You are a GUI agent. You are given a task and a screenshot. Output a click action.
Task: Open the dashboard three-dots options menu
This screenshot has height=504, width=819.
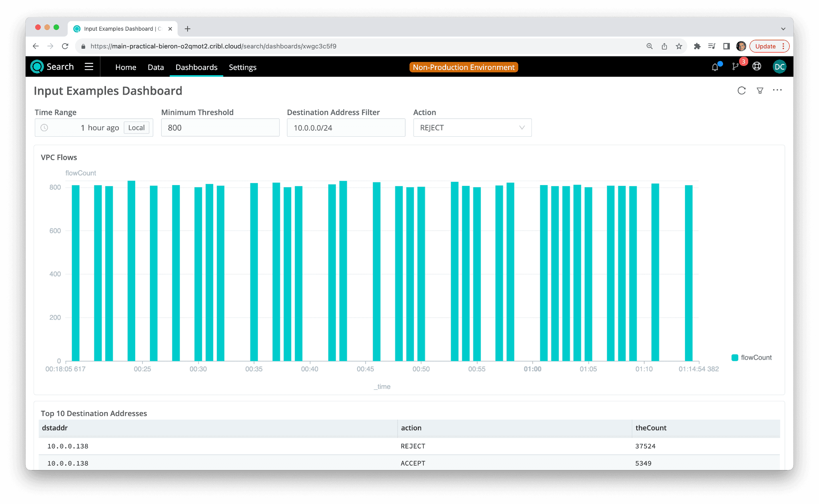(x=777, y=90)
